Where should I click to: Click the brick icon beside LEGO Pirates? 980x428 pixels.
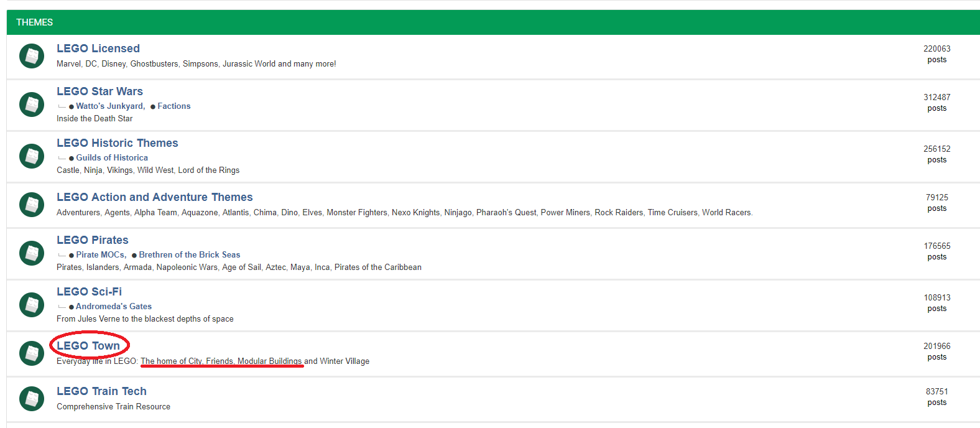32,253
